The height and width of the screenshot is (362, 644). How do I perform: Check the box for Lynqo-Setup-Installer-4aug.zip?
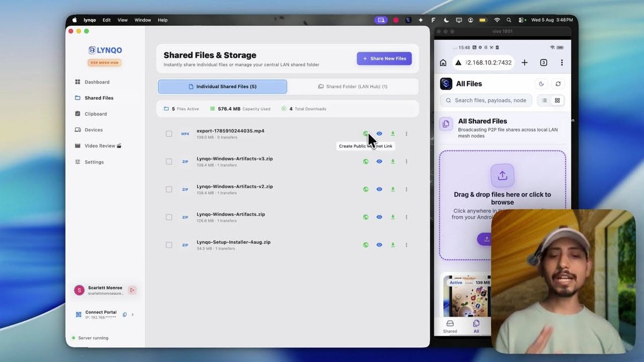point(169,245)
